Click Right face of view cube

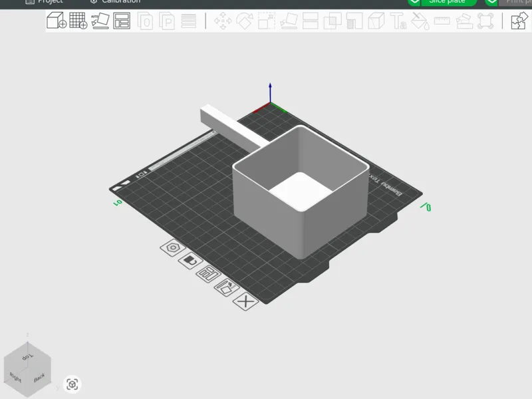coord(15,377)
